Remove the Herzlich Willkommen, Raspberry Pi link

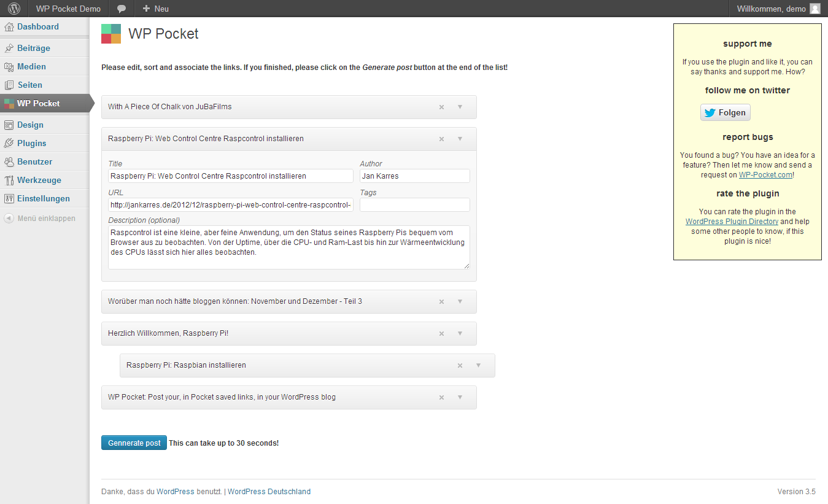click(441, 333)
